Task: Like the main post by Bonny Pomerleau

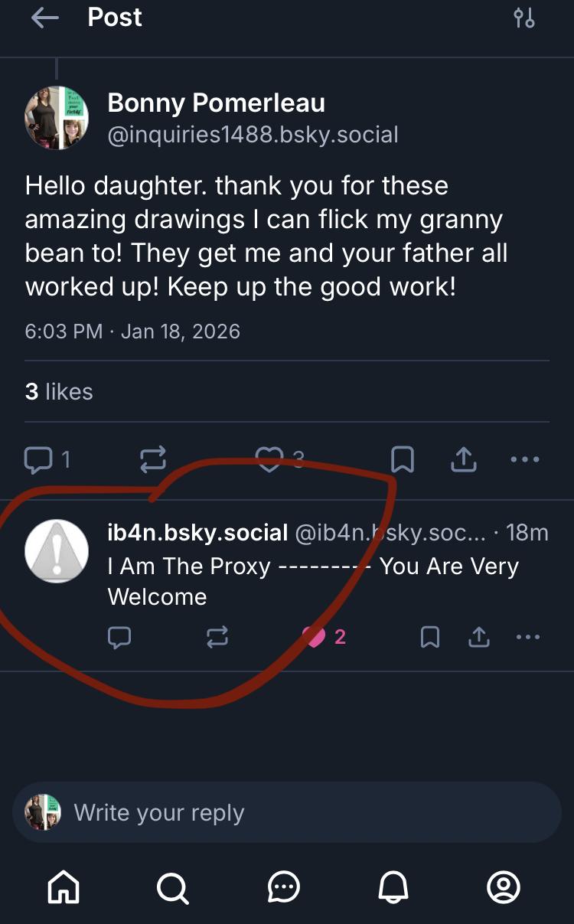Action: pyautogui.click(x=269, y=459)
